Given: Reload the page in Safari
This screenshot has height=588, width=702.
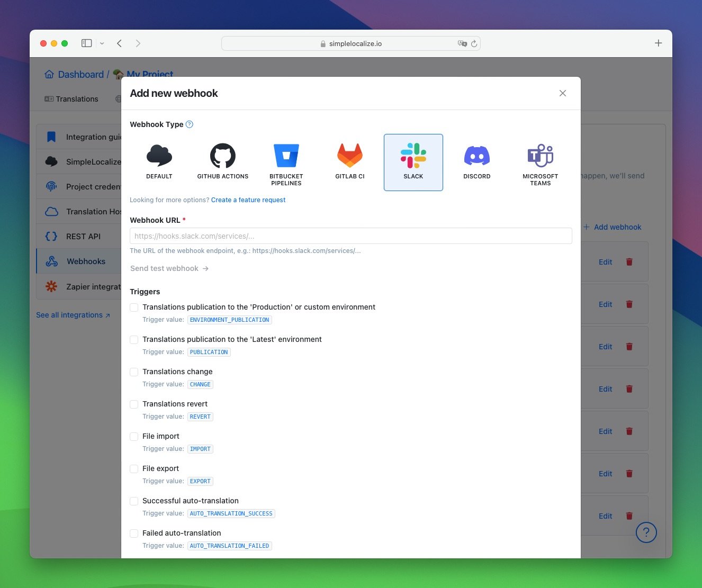Looking at the screenshot, I should coord(474,43).
